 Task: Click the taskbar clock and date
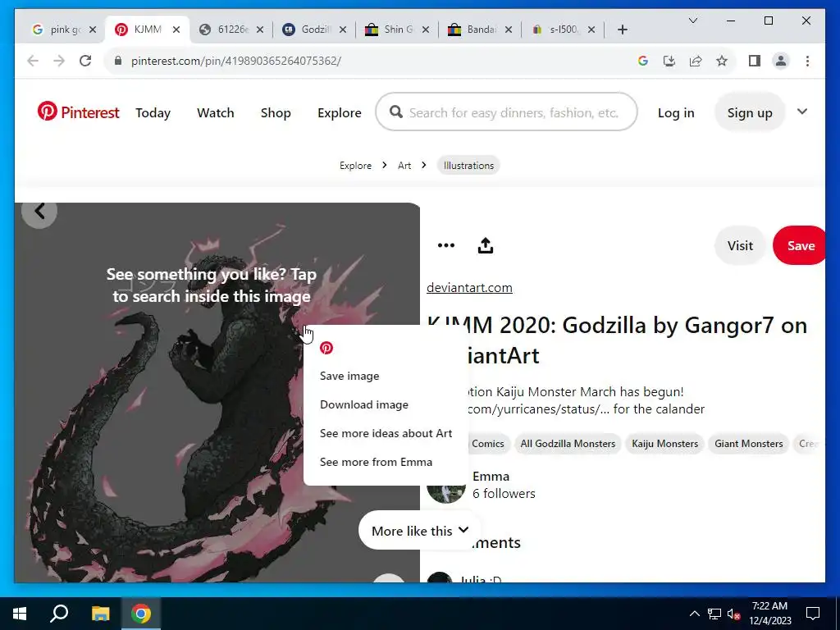pyautogui.click(x=769, y=614)
